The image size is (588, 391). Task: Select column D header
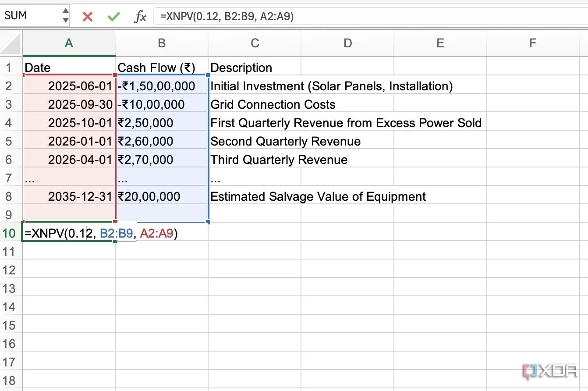click(347, 43)
